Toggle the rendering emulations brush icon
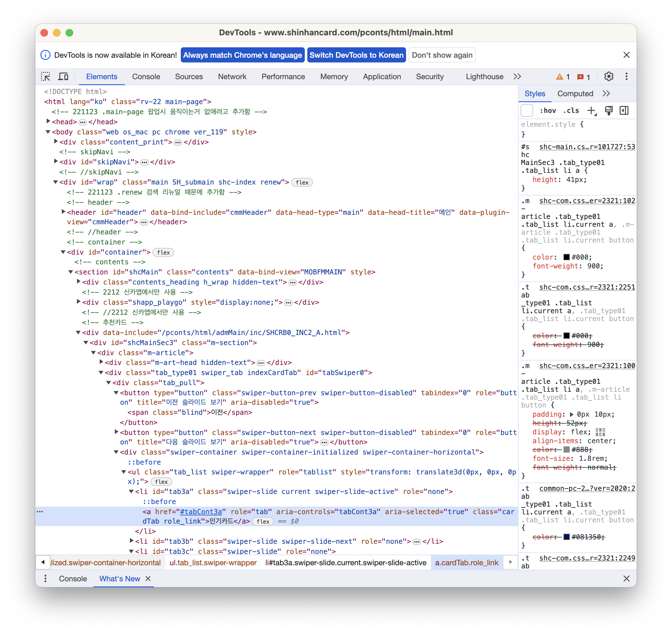672x634 pixels. pyautogui.click(x=609, y=110)
